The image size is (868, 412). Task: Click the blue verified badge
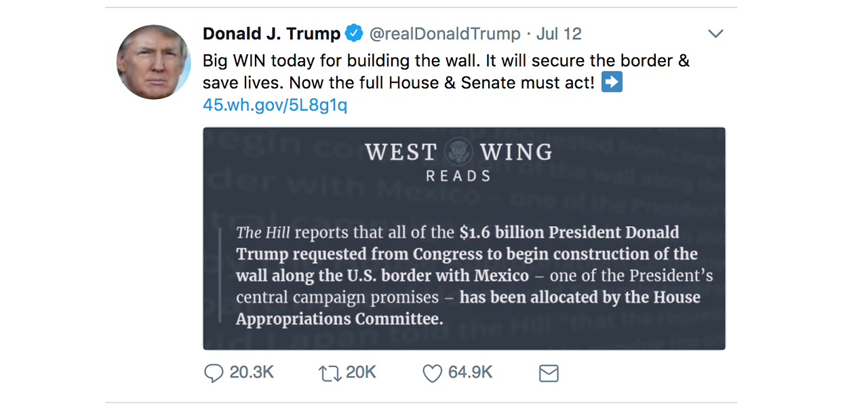[x=355, y=33]
